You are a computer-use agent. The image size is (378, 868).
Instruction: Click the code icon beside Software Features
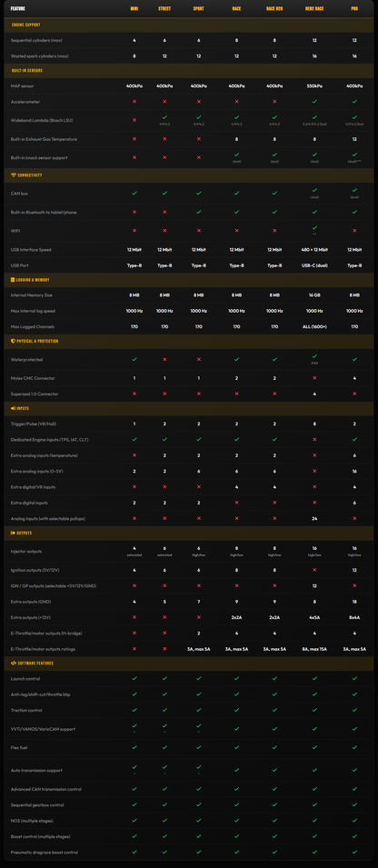click(x=13, y=663)
